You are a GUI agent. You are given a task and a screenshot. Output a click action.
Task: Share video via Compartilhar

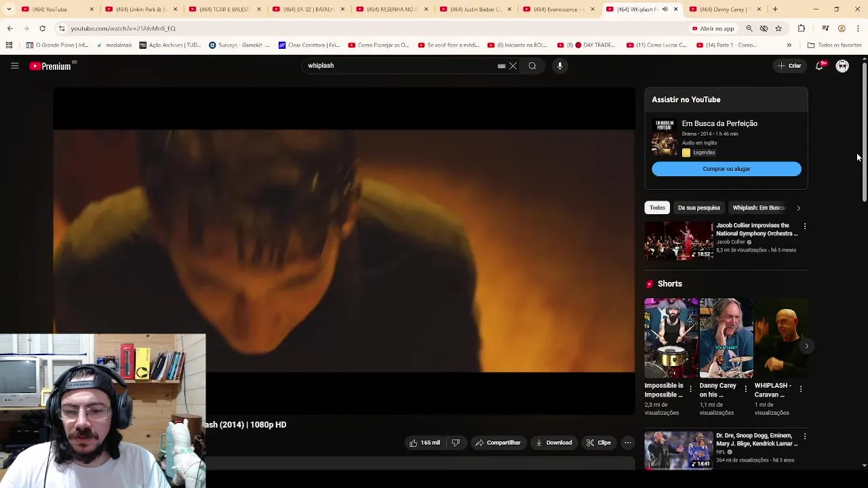click(498, 443)
